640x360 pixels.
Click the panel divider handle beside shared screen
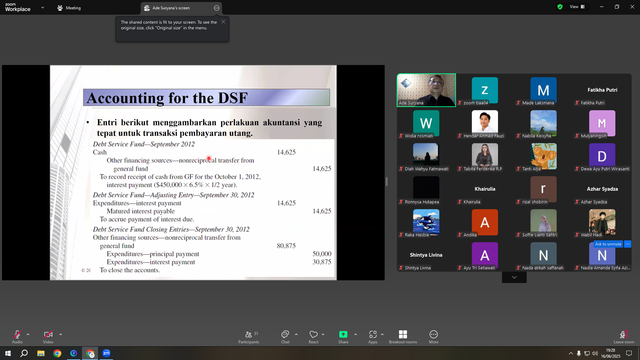387,182
